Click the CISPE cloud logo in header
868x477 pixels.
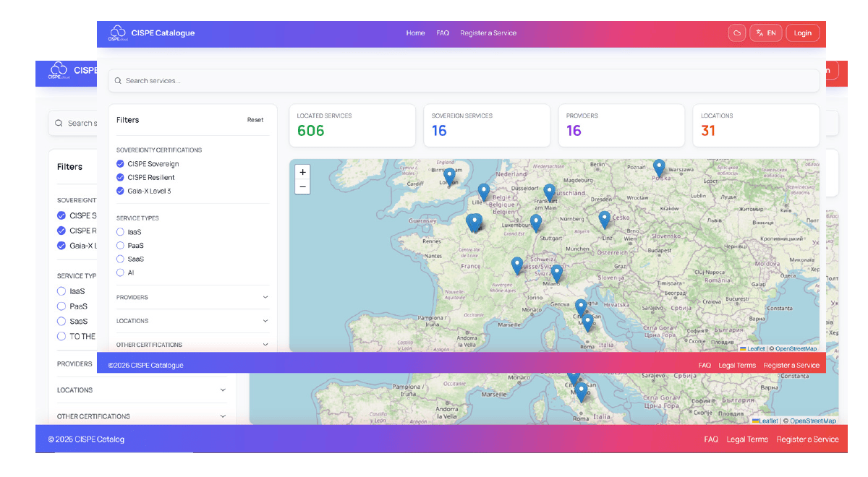[117, 33]
